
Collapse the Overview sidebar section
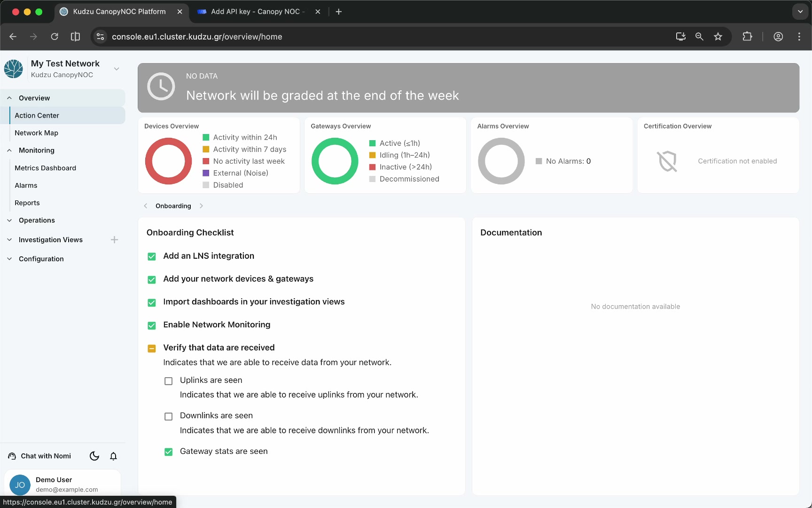tap(9, 98)
